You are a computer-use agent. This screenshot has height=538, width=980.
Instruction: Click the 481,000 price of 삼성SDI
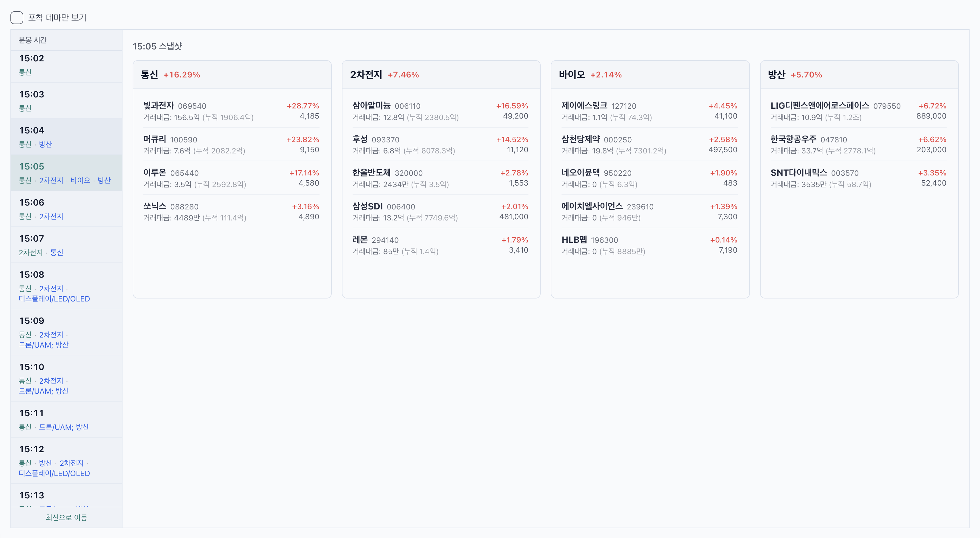point(514,217)
